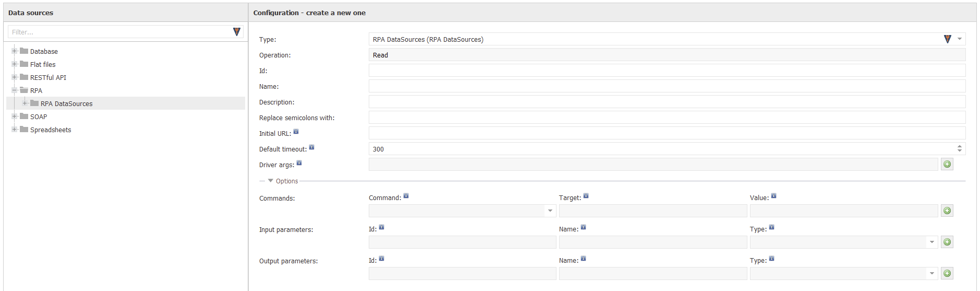This screenshot has width=980, height=291.
Task: Add a new Driver args entry
Action: click(947, 165)
